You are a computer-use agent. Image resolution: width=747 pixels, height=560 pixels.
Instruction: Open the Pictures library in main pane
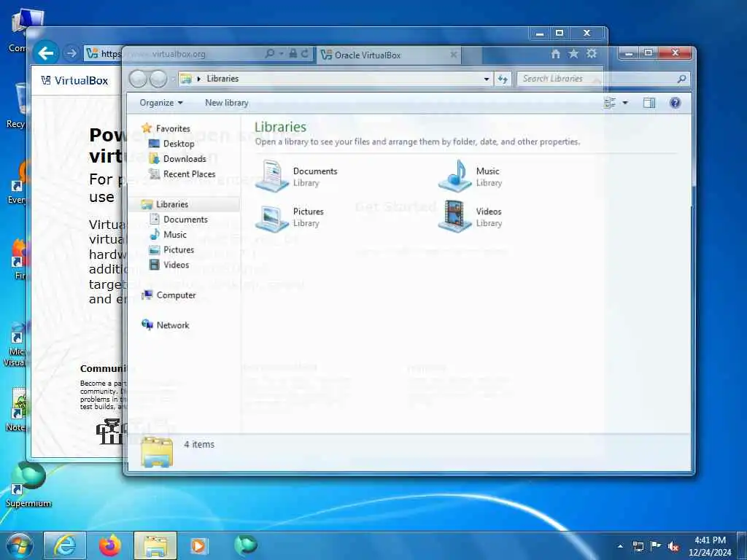[x=290, y=217]
